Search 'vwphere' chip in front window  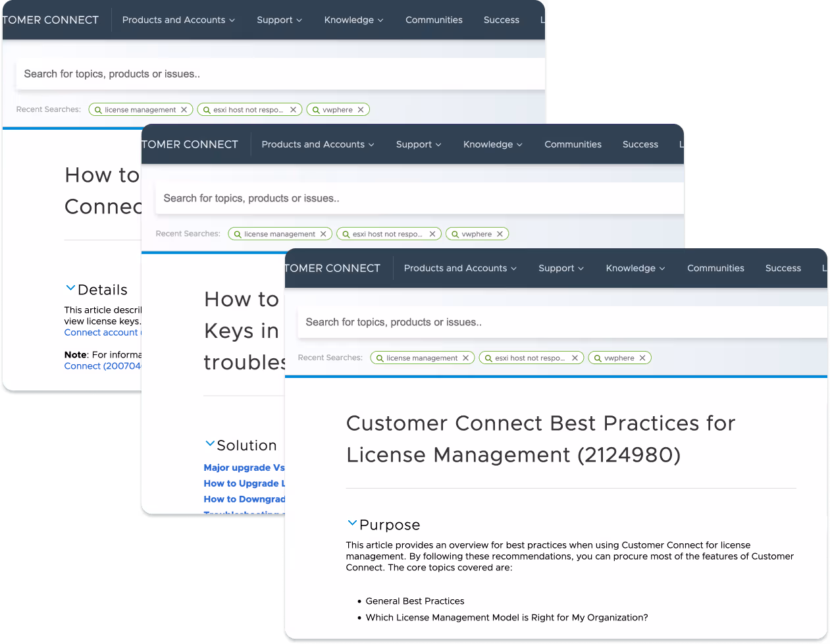point(619,358)
